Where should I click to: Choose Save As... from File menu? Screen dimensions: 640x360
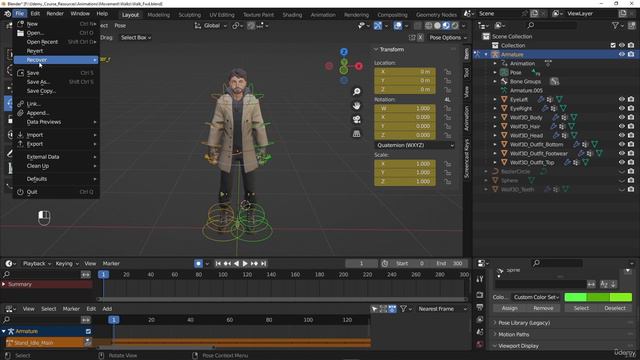point(56,82)
